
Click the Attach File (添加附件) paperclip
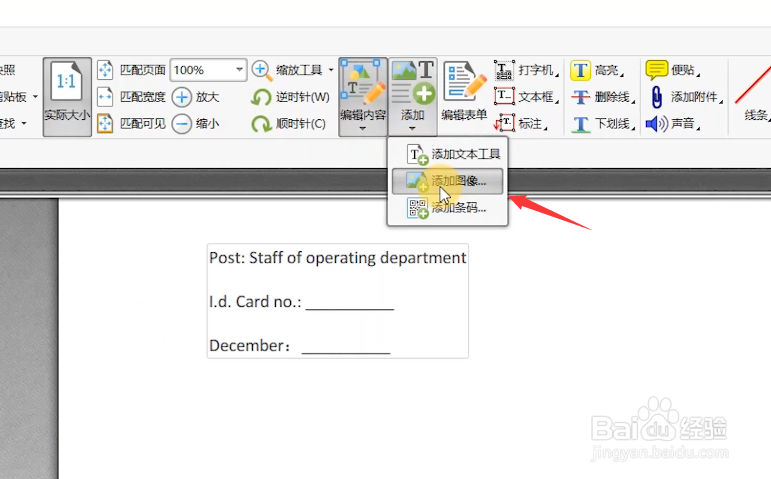coord(657,97)
